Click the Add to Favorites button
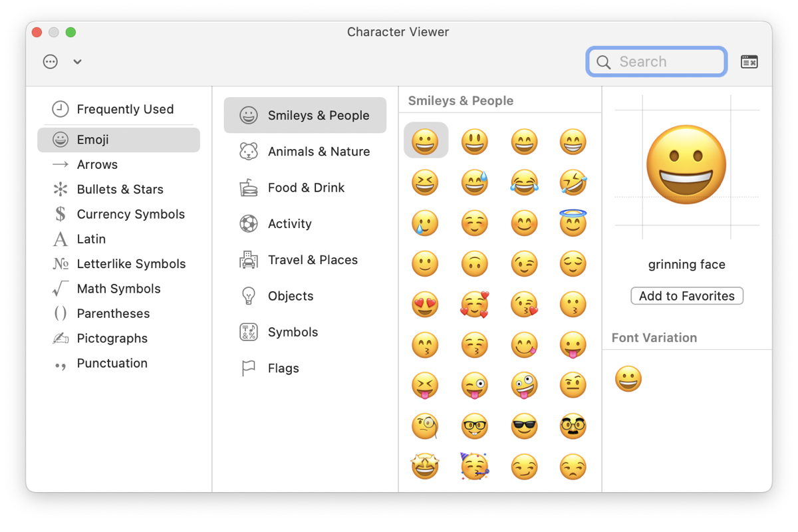Screen dimensions: 798x532 click(686, 295)
